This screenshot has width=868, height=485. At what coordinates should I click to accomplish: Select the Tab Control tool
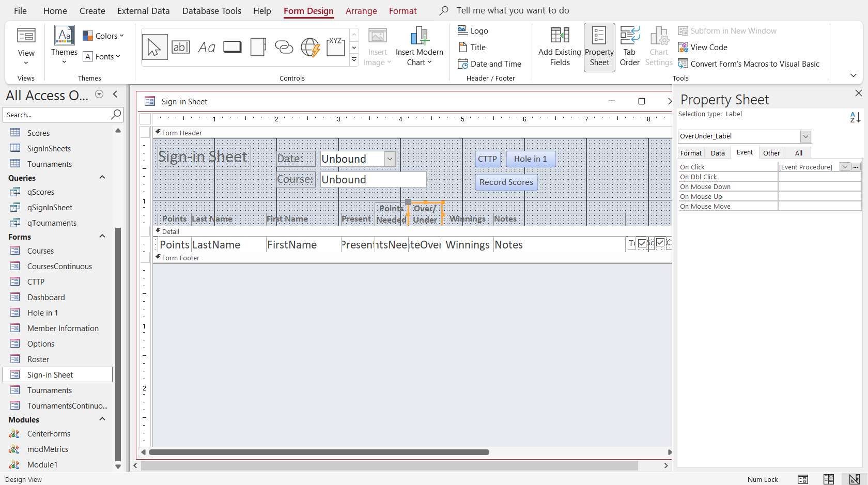coord(258,47)
